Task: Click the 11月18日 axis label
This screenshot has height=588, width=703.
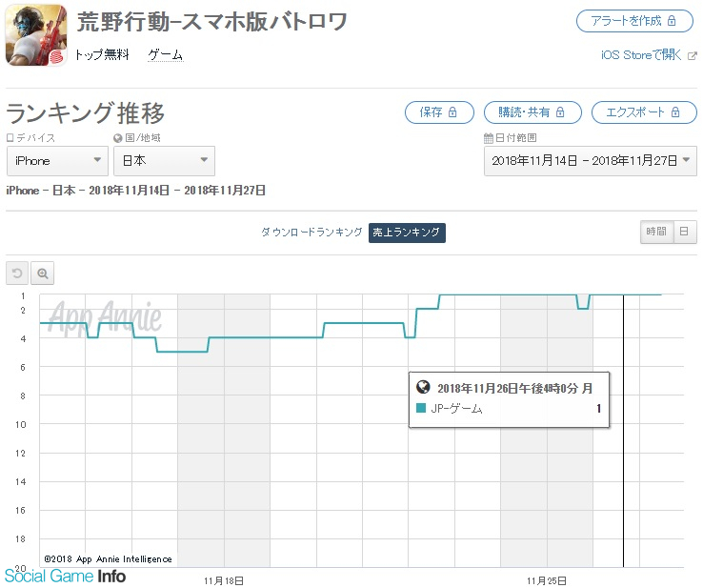Action: (x=223, y=580)
